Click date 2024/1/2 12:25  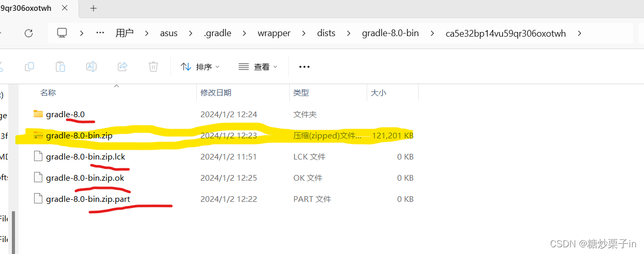pyautogui.click(x=229, y=178)
